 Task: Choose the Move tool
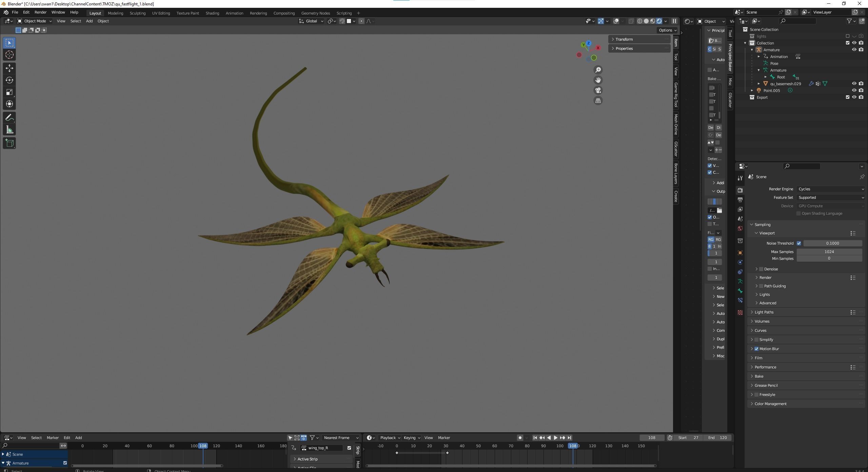9,68
